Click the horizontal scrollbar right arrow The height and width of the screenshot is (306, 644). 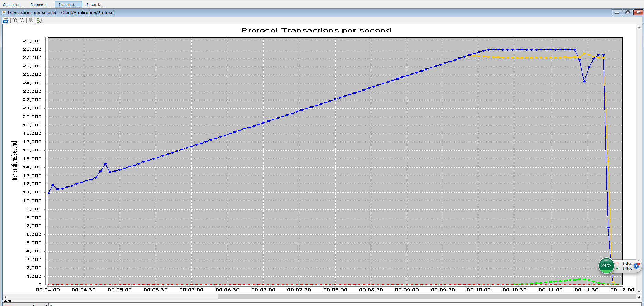(639, 297)
